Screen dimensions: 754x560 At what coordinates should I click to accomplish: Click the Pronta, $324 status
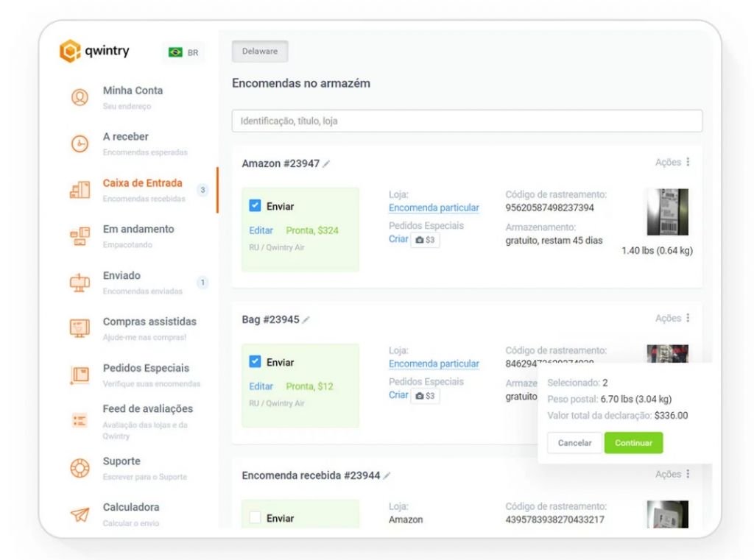312,230
